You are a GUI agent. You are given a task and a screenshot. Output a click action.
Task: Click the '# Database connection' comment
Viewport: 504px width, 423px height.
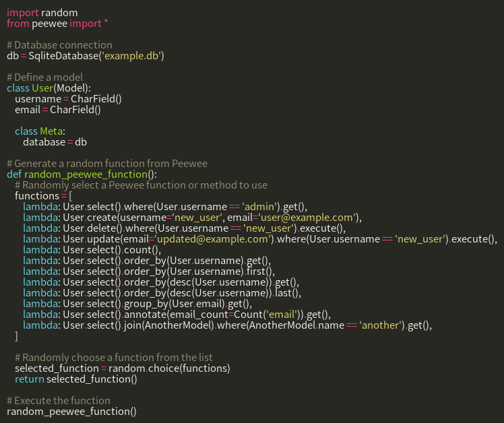[59, 45]
